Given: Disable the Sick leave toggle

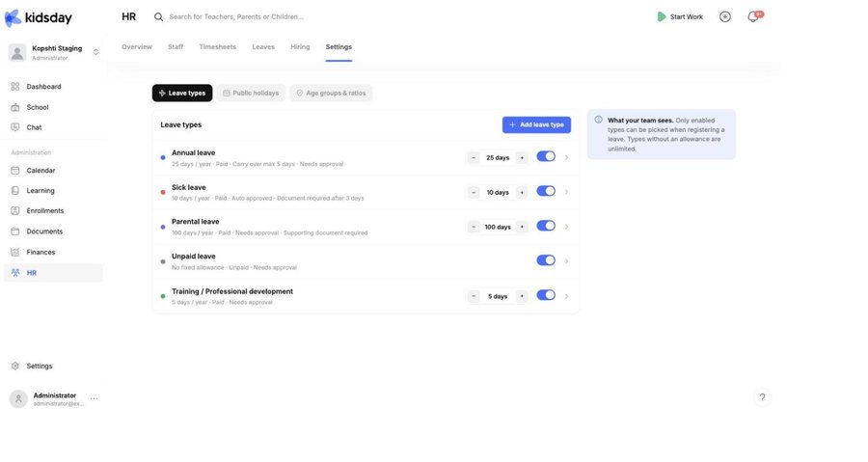Looking at the screenshot, I should [x=546, y=191].
